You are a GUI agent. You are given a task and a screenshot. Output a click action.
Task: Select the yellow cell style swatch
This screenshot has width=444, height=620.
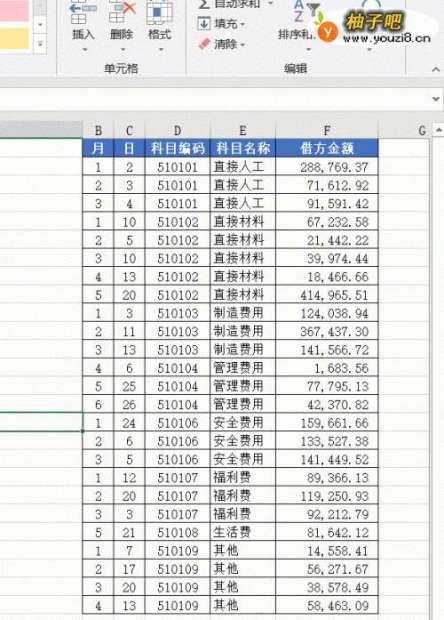pos(14,39)
